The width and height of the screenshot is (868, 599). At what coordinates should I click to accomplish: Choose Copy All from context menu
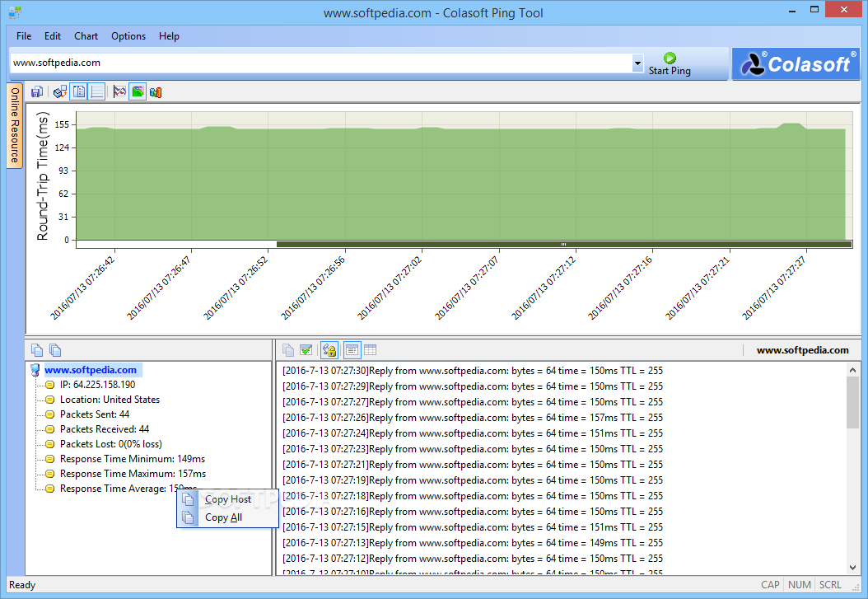coord(227,517)
